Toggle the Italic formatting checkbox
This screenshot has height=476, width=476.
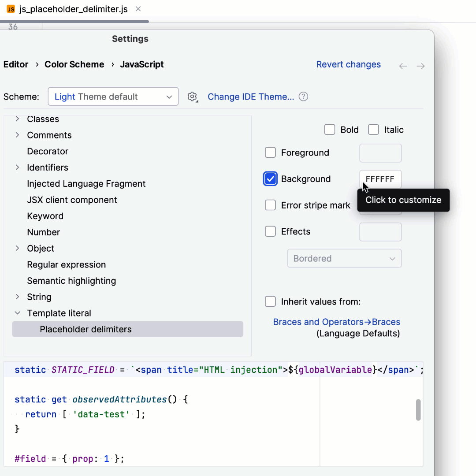pyautogui.click(x=373, y=129)
